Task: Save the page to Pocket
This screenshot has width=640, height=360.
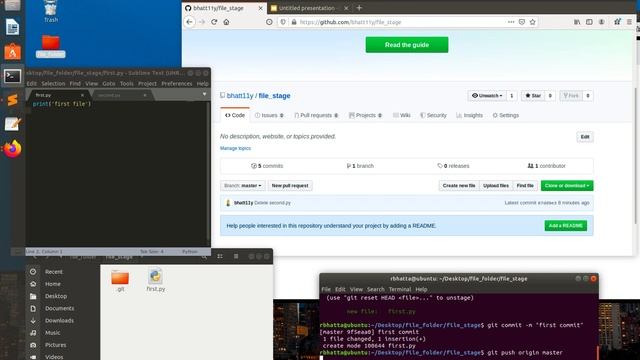Action: (522, 22)
